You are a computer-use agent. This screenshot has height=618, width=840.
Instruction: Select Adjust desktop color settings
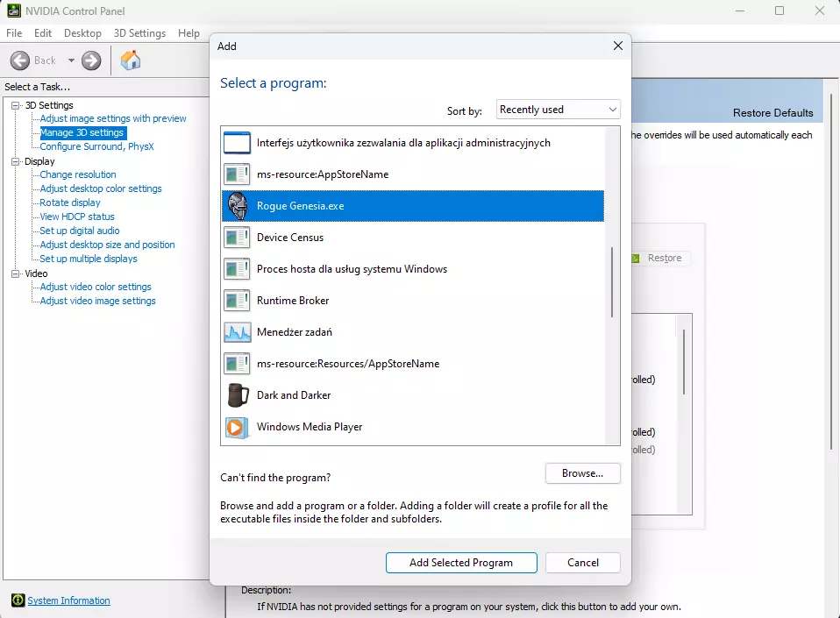click(x=101, y=188)
